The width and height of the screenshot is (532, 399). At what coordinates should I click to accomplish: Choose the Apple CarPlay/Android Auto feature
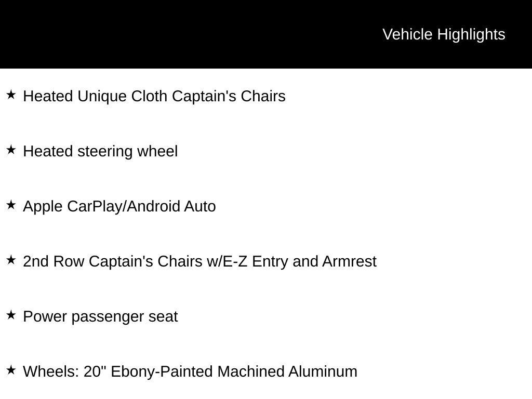point(119,206)
